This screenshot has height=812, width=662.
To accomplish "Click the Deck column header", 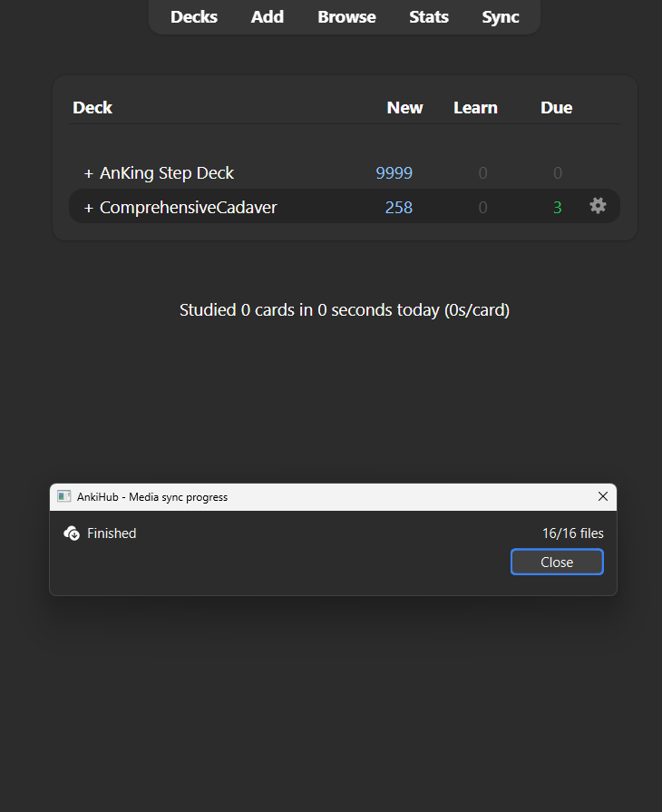I will click(92, 107).
